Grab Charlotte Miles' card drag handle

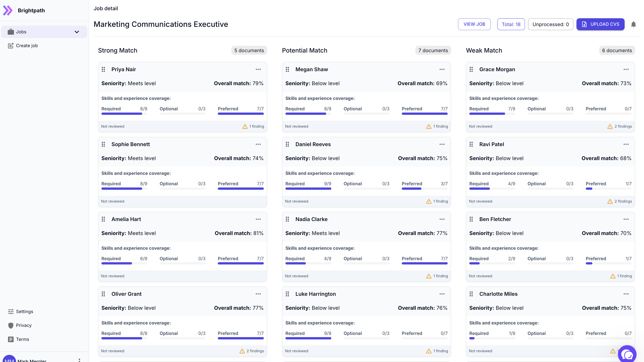pos(471,294)
